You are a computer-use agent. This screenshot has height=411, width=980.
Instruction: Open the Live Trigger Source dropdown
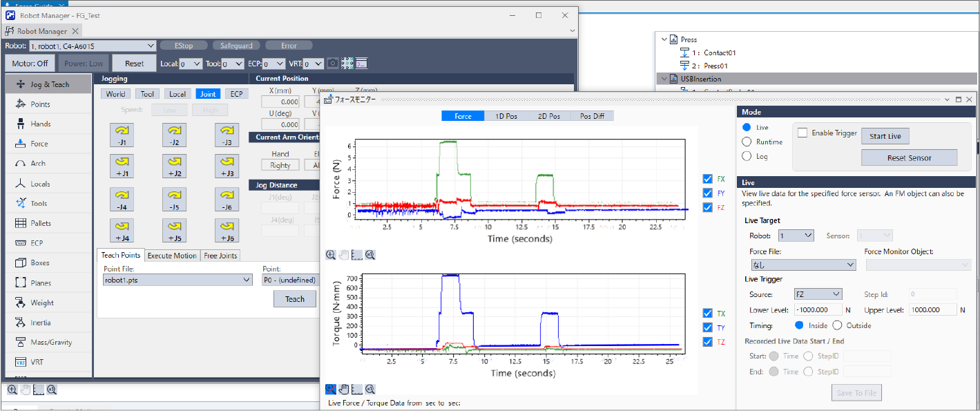tap(818, 294)
